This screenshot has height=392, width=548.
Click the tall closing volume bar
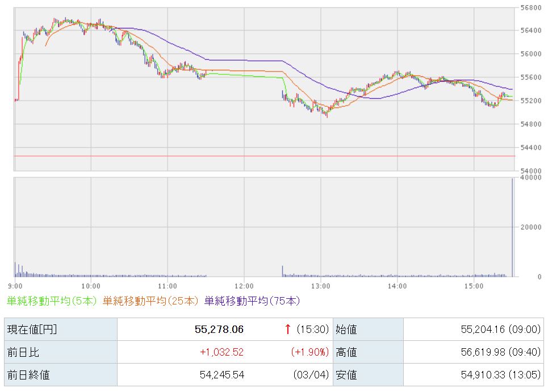click(x=512, y=227)
